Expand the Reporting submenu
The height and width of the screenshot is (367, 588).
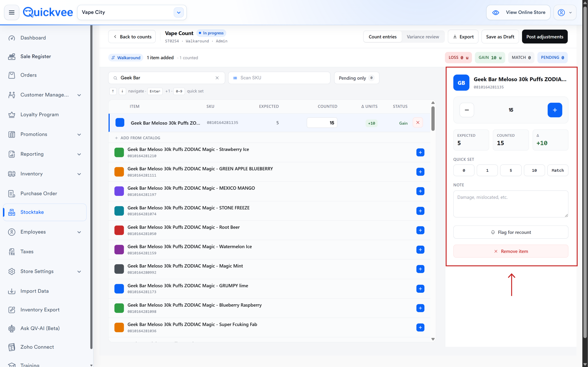(79, 154)
